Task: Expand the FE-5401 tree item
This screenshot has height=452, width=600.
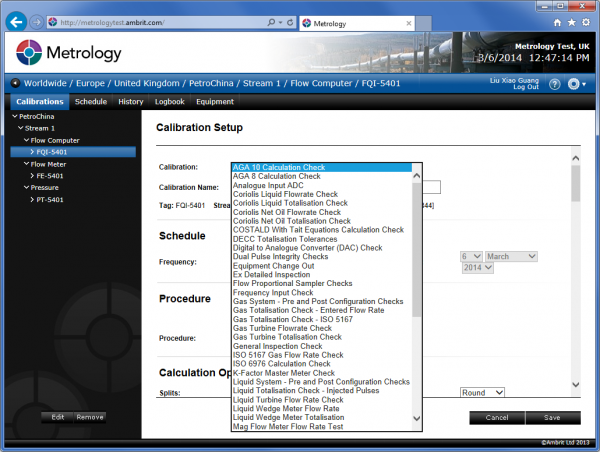Action: [32, 176]
